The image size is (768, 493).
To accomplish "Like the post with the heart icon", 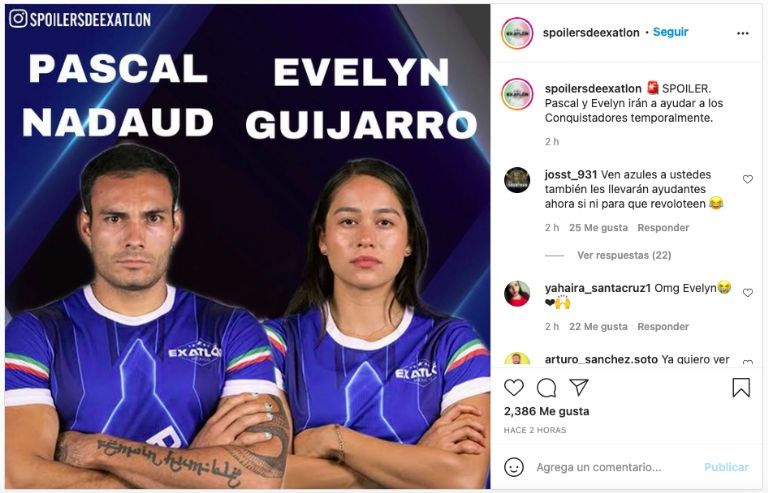I will 514,388.
